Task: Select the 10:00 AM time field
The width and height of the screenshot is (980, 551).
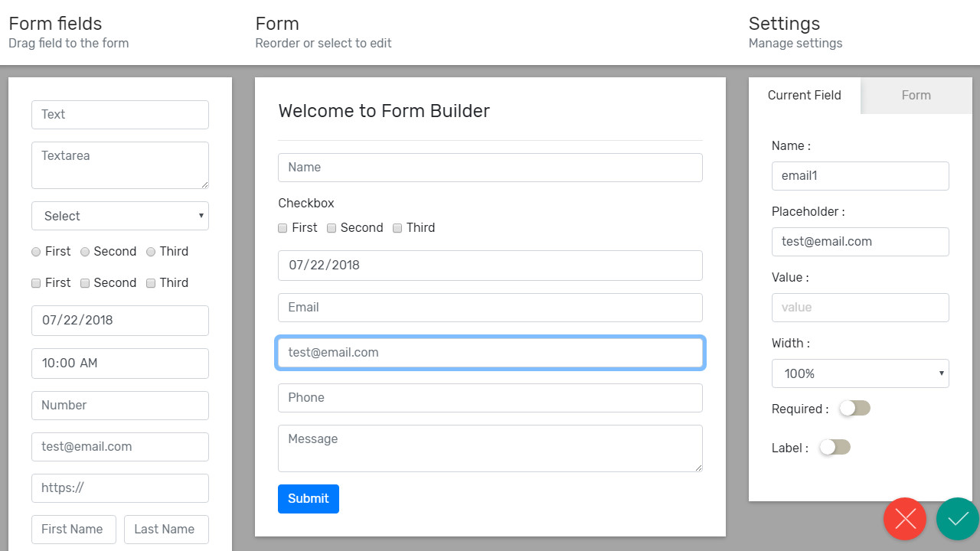Action: tap(120, 364)
